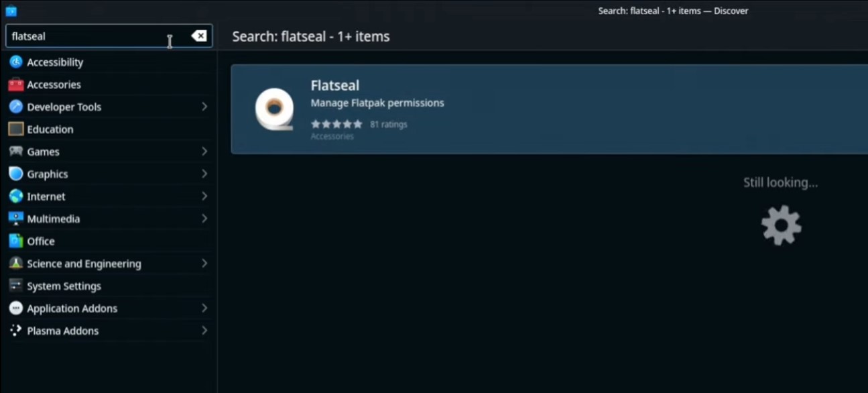Expand the Plasma Addons arrow
Screen dimensions: 868x393
click(x=204, y=331)
